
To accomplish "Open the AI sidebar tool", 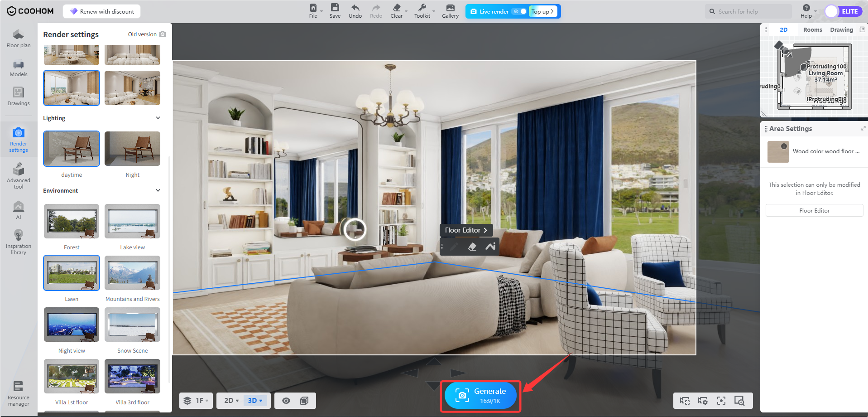I will point(19,210).
